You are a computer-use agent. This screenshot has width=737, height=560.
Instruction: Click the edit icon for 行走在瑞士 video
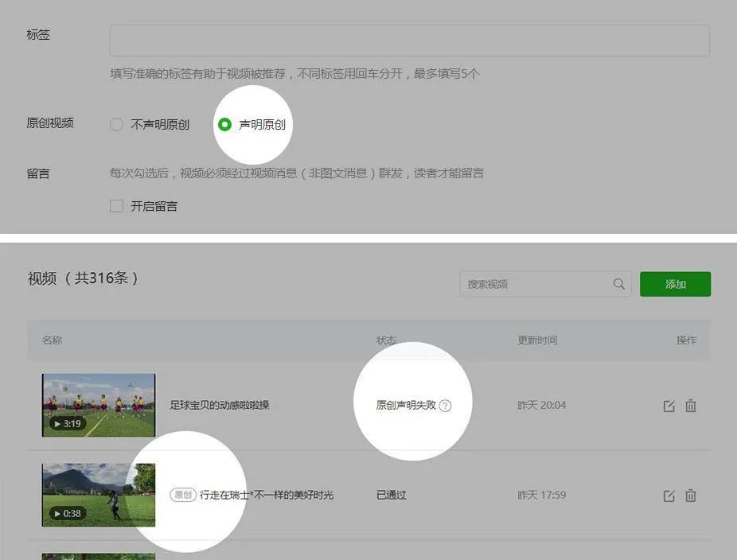click(x=669, y=495)
